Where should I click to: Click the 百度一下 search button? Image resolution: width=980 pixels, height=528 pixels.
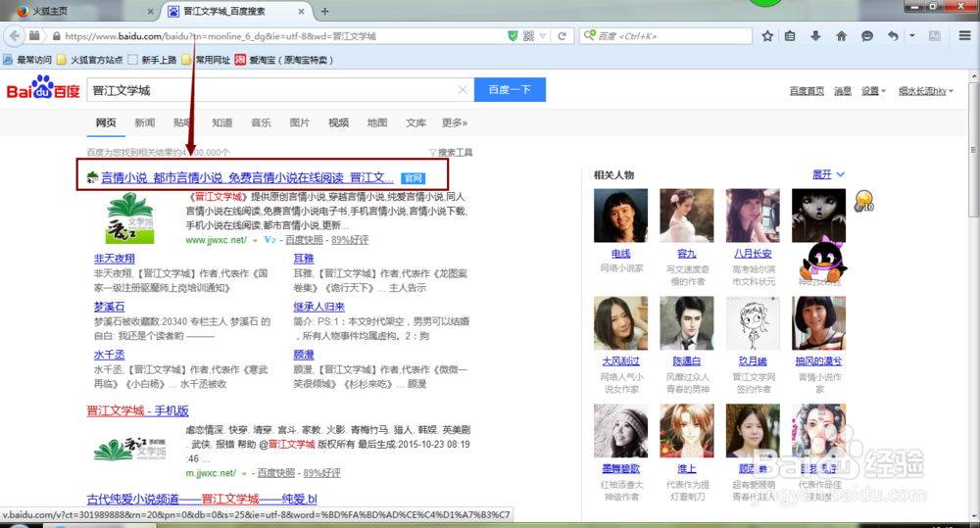(510, 89)
